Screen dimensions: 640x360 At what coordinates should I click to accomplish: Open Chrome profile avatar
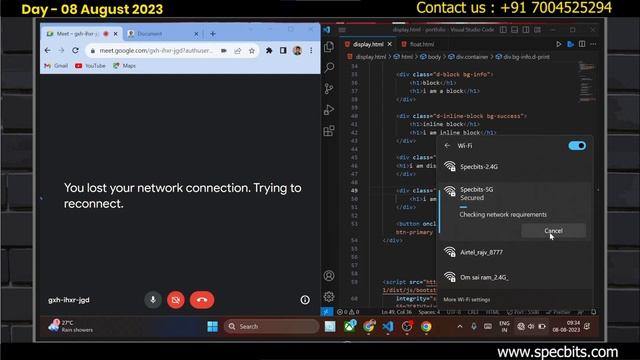[297, 51]
